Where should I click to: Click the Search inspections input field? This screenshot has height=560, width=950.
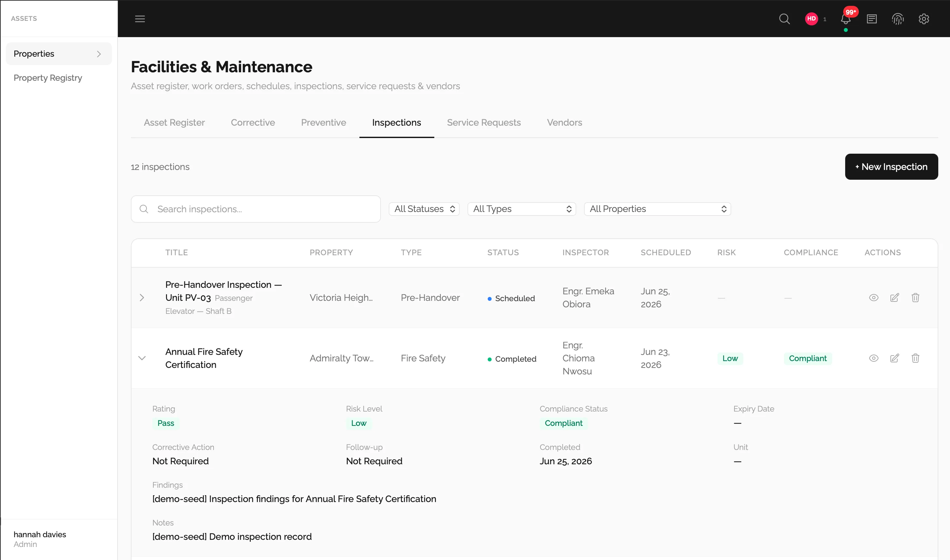256,209
